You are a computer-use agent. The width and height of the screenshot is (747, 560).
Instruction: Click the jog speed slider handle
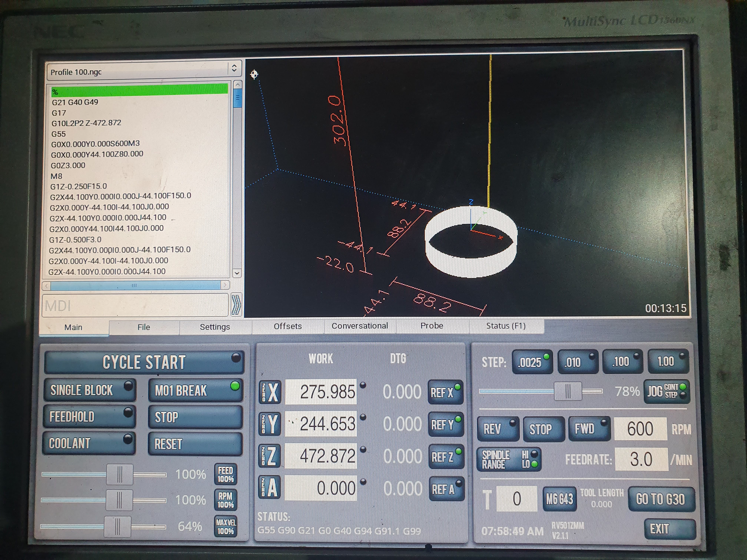click(x=568, y=391)
